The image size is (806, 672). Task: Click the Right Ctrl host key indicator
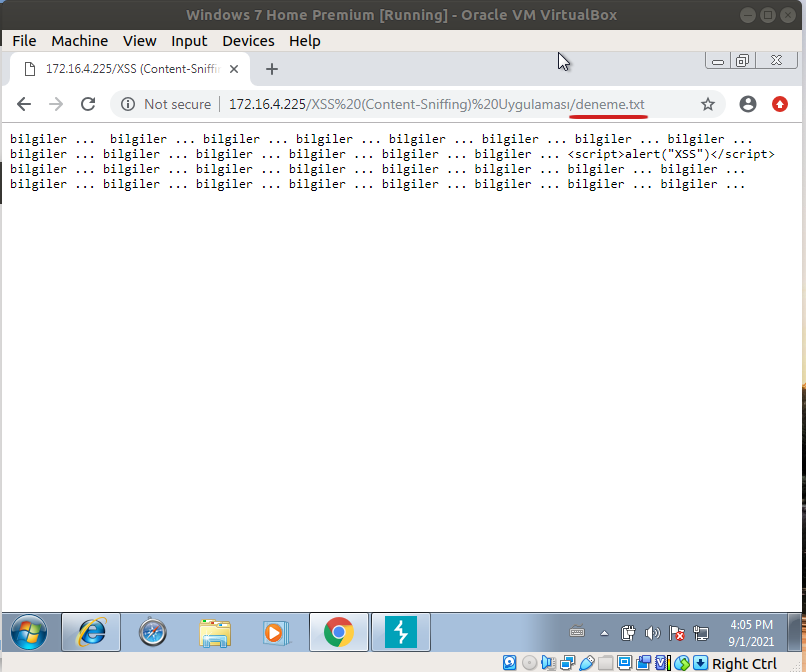[x=744, y=664]
